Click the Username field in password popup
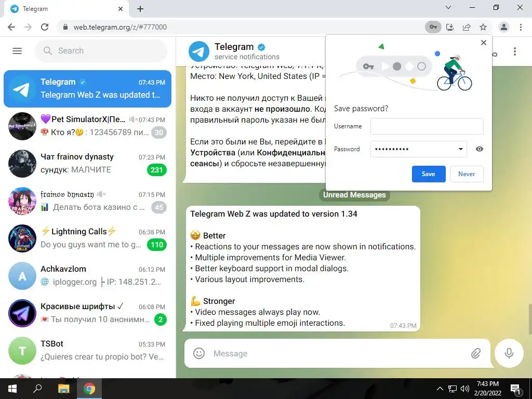Viewport: 532px width, 399px height. pyautogui.click(x=427, y=126)
